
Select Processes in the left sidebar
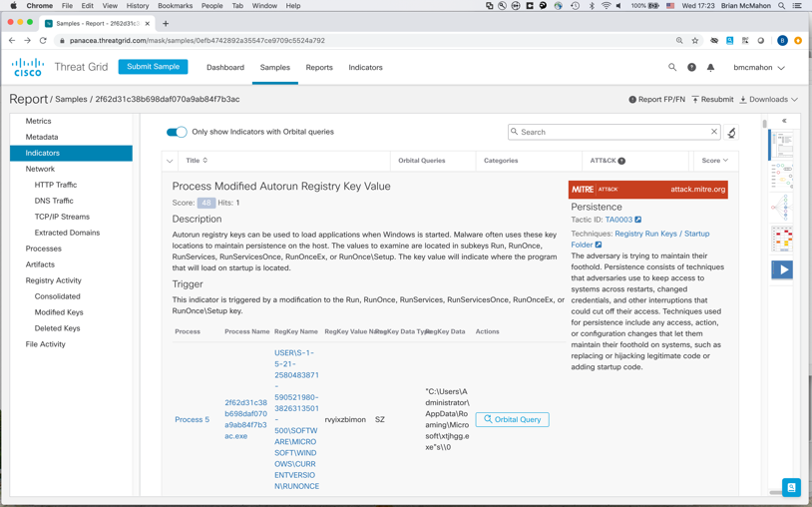point(44,249)
